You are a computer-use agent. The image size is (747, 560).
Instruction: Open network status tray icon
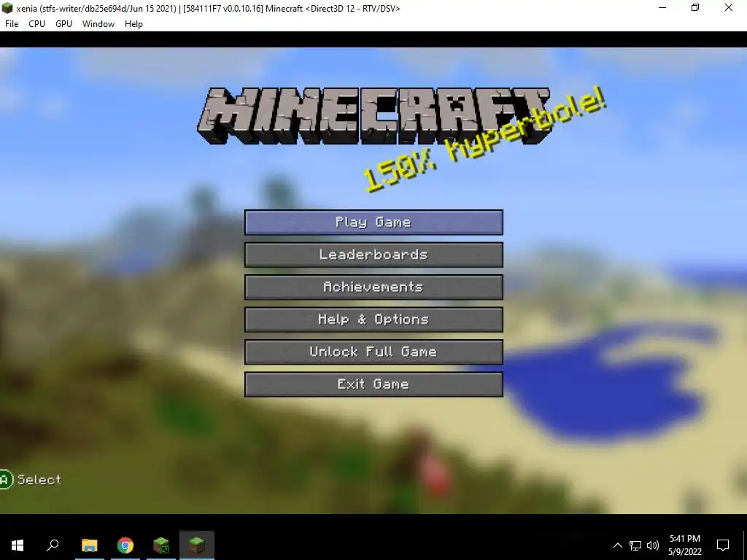(635, 545)
